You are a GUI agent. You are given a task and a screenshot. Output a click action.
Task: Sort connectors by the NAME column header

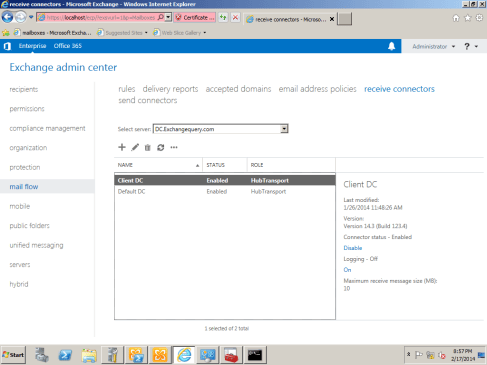pos(158,165)
